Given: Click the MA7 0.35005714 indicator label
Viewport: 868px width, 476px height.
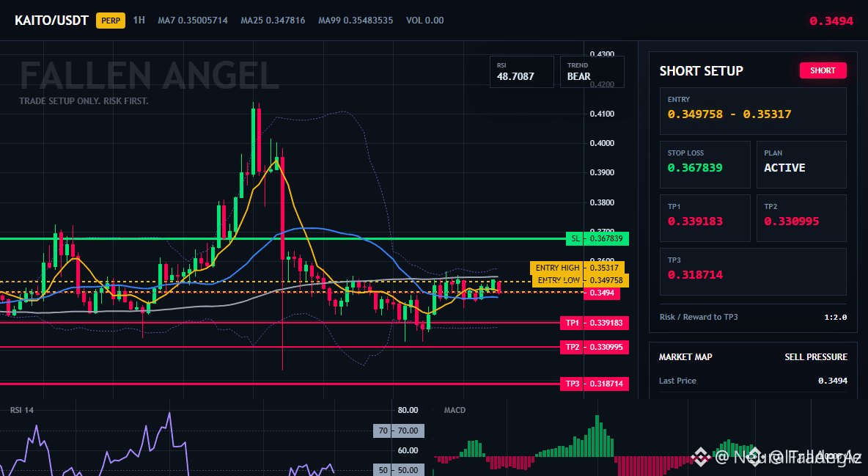Looking at the screenshot, I should point(193,21).
